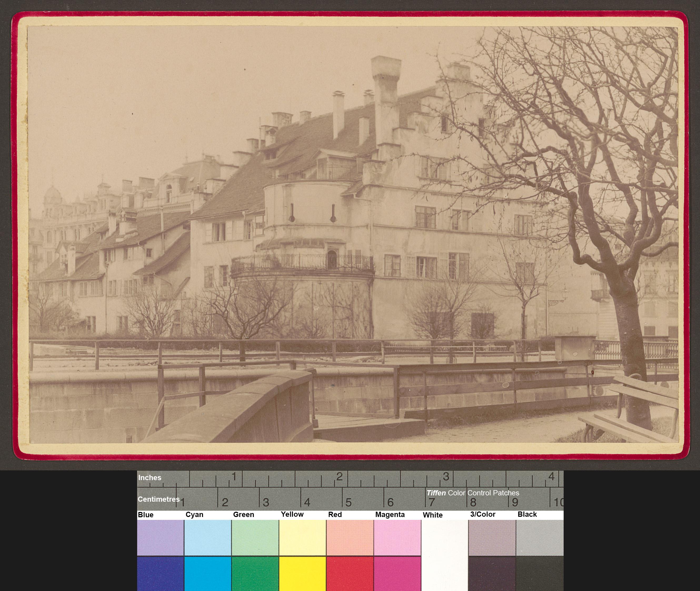Click the 'Cyan' label text
Viewport: 700px width, 591px height.
point(194,515)
